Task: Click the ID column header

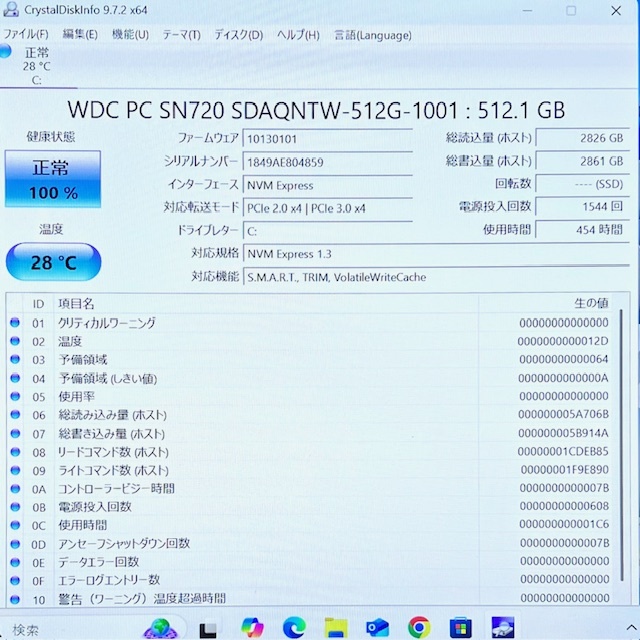Action: [x=38, y=304]
